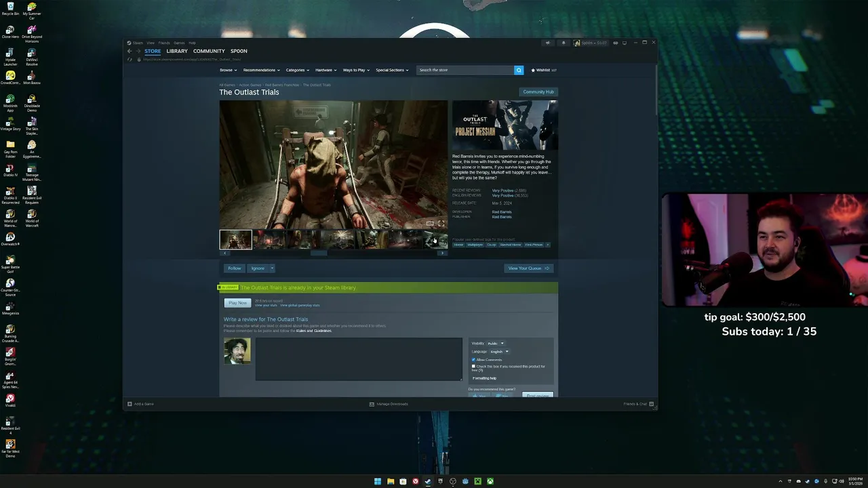Open the Friends menu in the title bar
The width and height of the screenshot is (868, 488).
(164, 43)
